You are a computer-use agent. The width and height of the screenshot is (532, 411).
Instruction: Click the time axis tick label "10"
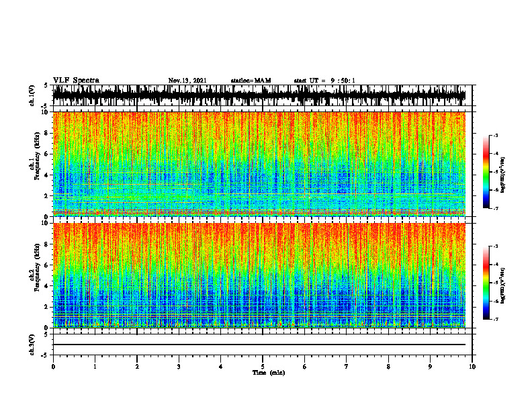pyautogui.click(x=472, y=367)
